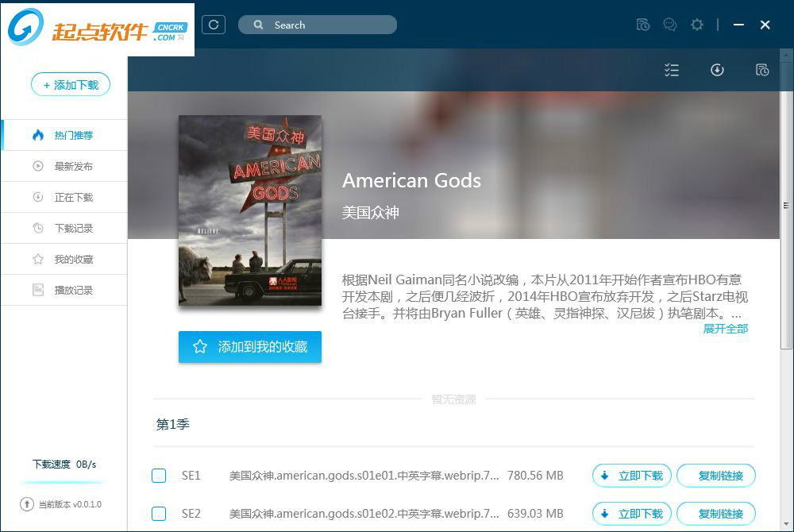
Task: Open the feedback chat bubble icon
Action: tap(670, 25)
